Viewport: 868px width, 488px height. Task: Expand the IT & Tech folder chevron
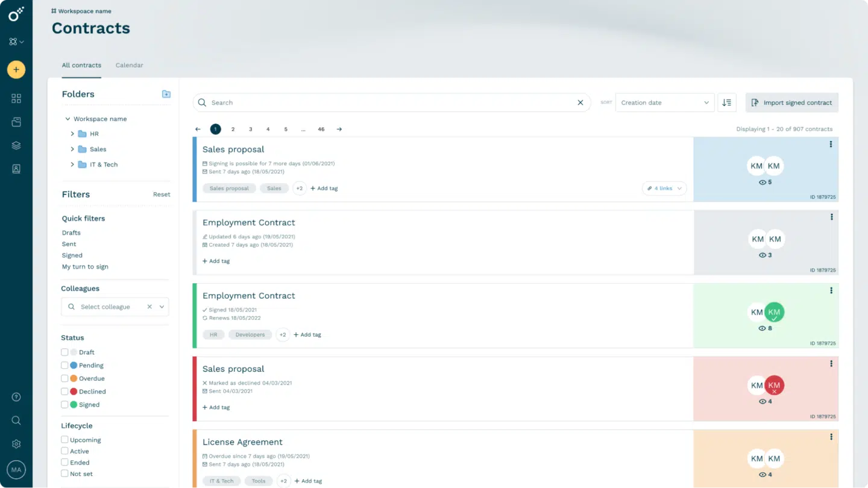pyautogui.click(x=72, y=164)
